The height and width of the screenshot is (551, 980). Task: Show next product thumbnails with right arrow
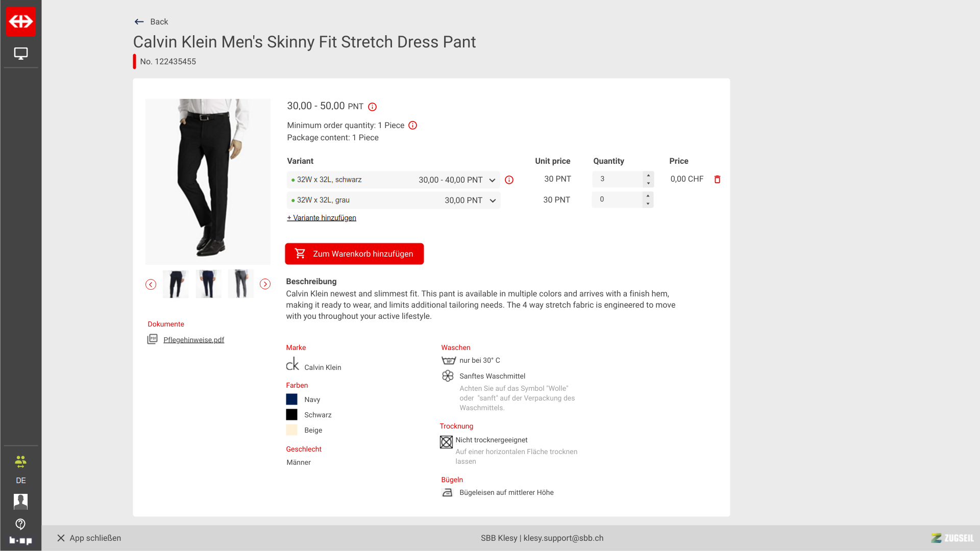coord(265,284)
